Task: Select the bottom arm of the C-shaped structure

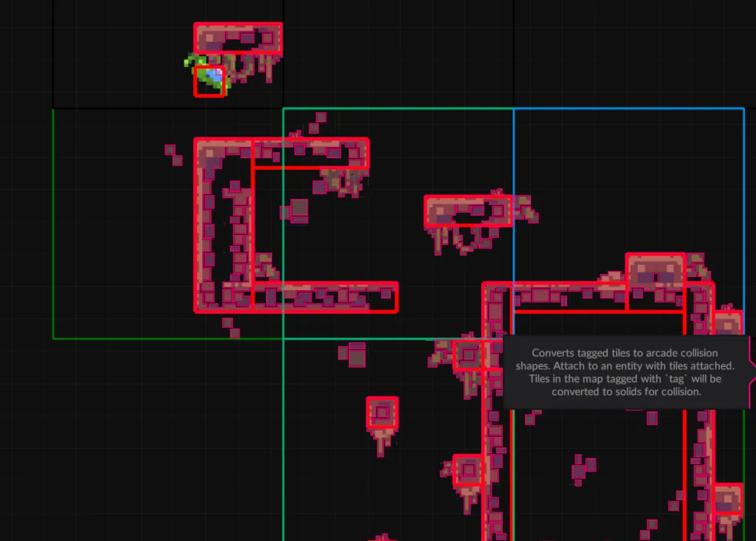Action: (324, 297)
